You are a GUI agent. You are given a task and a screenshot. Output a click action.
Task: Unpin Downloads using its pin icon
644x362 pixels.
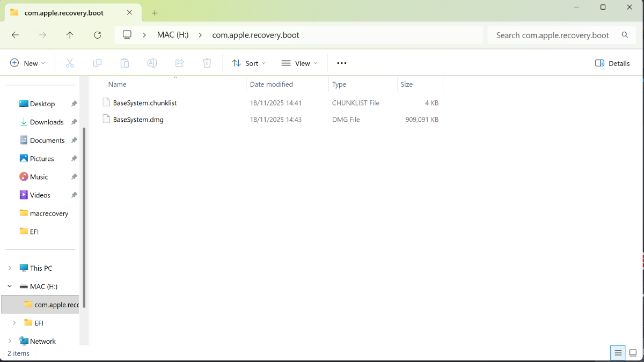[74, 122]
